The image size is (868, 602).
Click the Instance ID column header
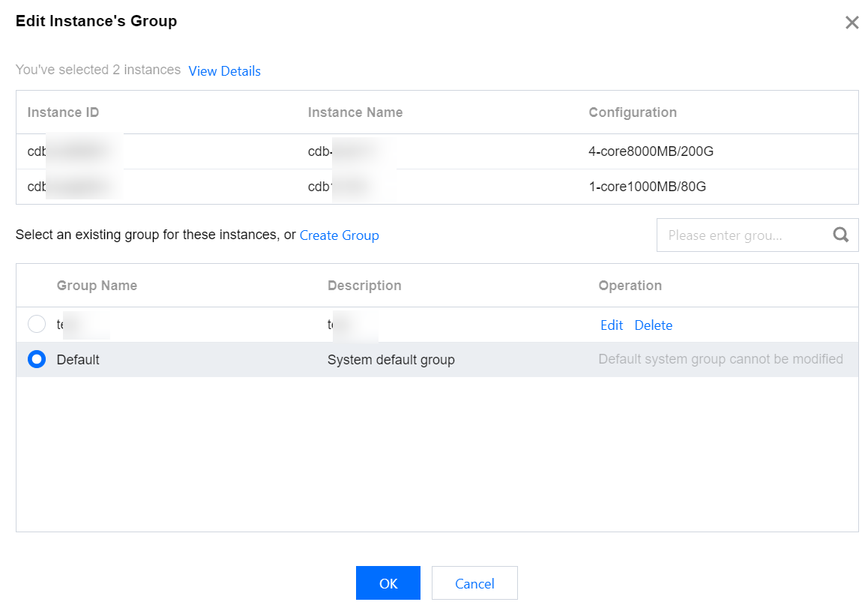[63, 112]
